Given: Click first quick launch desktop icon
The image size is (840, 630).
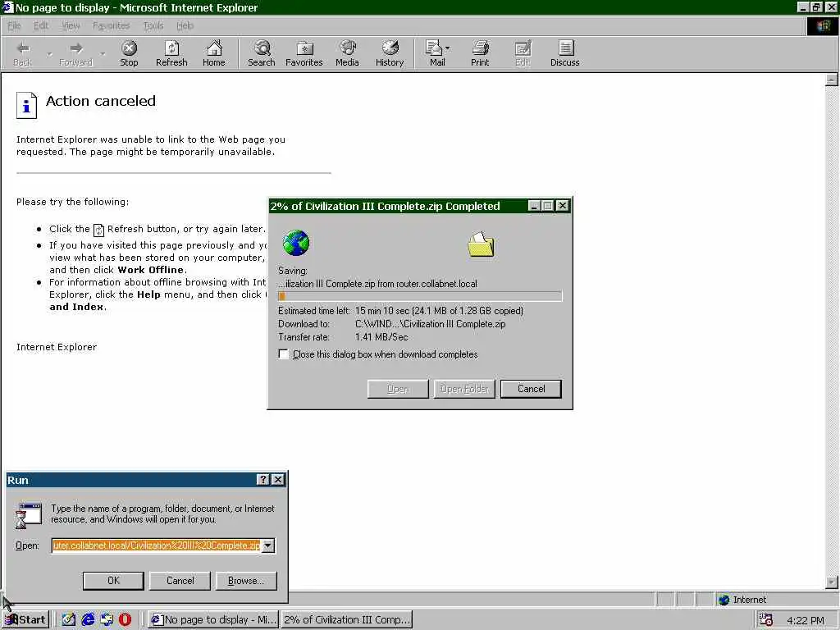Looking at the screenshot, I should (69, 619).
